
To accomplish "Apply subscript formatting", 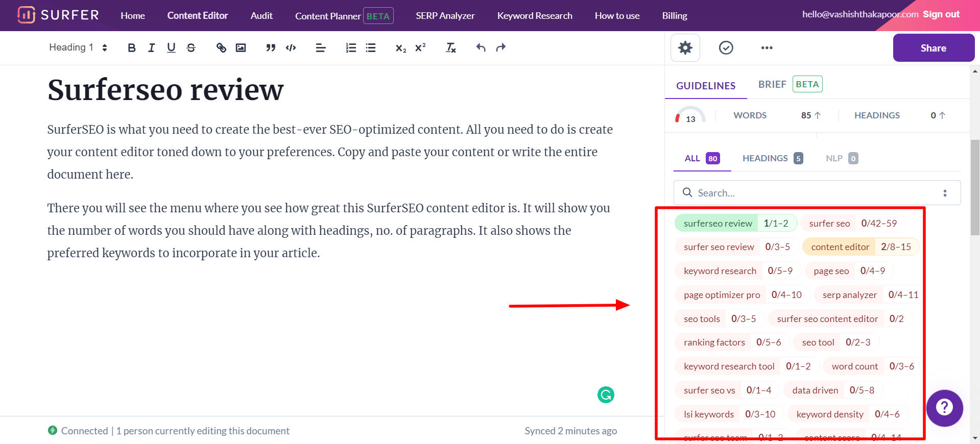I will tap(401, 48).
